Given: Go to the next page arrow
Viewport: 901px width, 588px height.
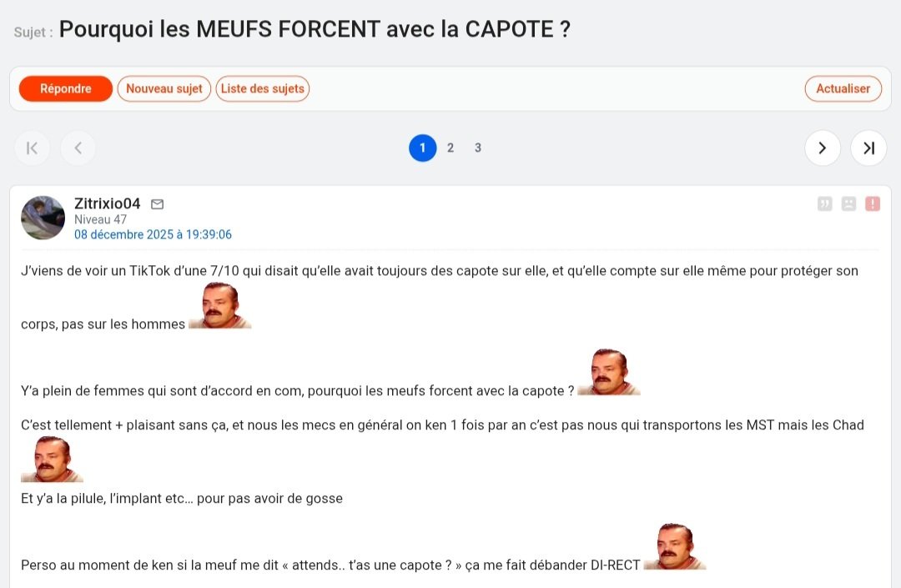Looking at the screenshot, I should point(823,148).
